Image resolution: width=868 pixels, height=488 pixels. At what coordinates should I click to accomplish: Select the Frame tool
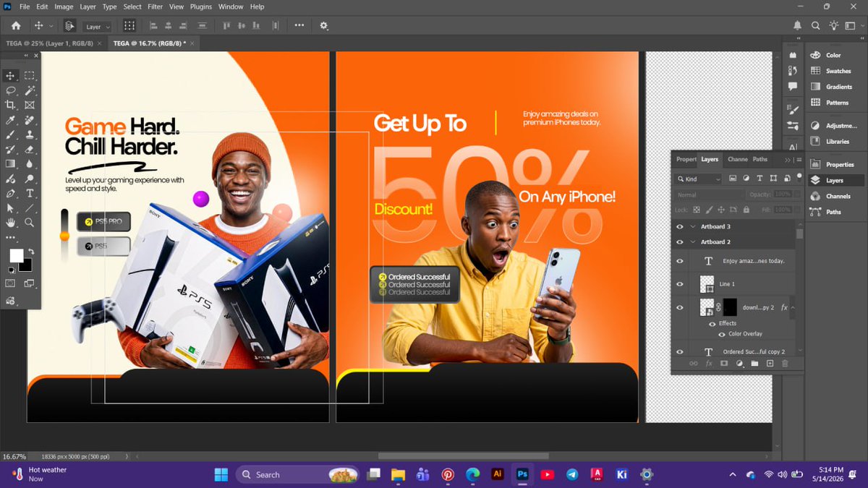(x=30, y=105)
